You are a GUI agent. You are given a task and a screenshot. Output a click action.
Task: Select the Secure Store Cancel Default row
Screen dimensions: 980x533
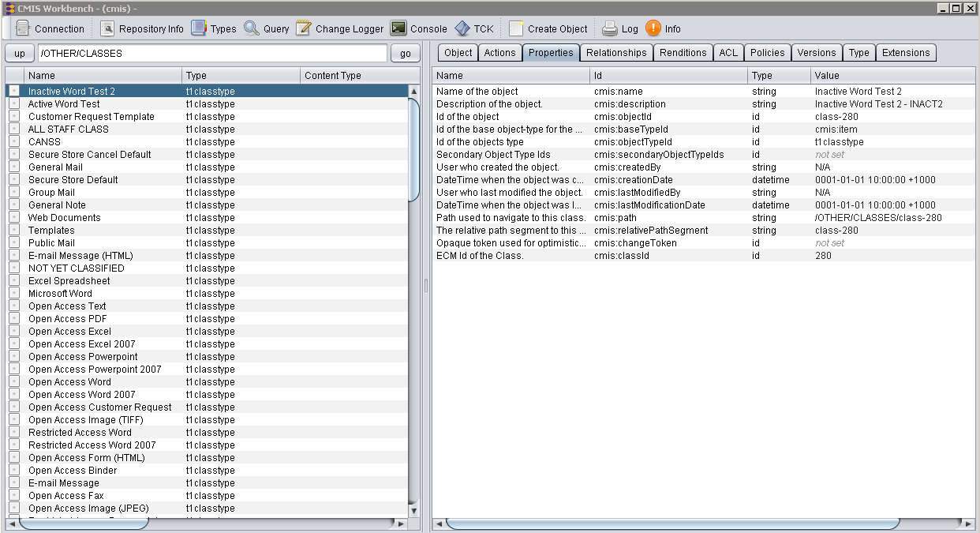point(208,154)
